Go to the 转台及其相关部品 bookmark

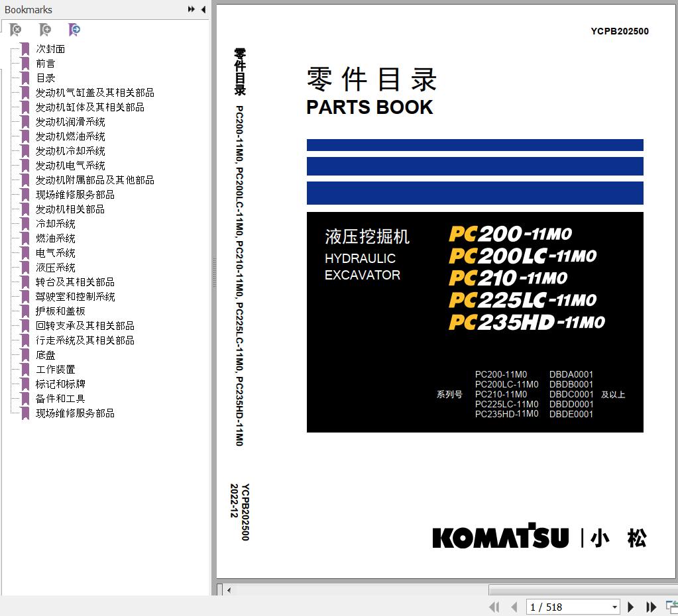click(x=75, y=282)
